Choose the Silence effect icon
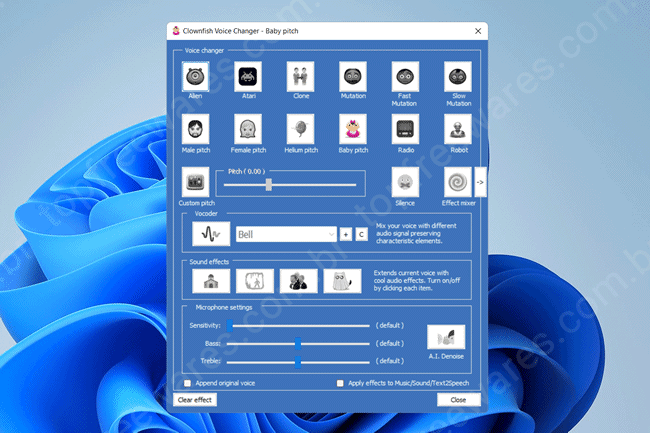Viewport: 650px width, 433px height. tap(405, 182)
